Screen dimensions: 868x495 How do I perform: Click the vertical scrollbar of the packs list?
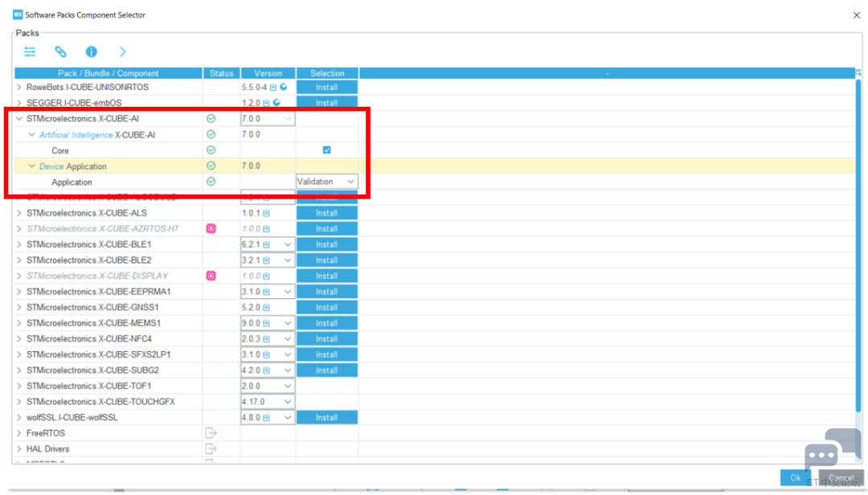(x=858, y=246)
